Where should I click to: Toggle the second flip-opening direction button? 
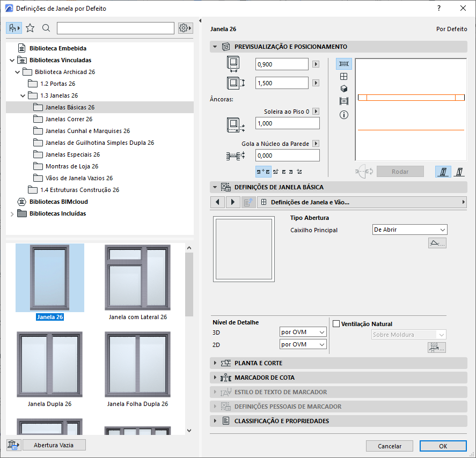point(459,172)
